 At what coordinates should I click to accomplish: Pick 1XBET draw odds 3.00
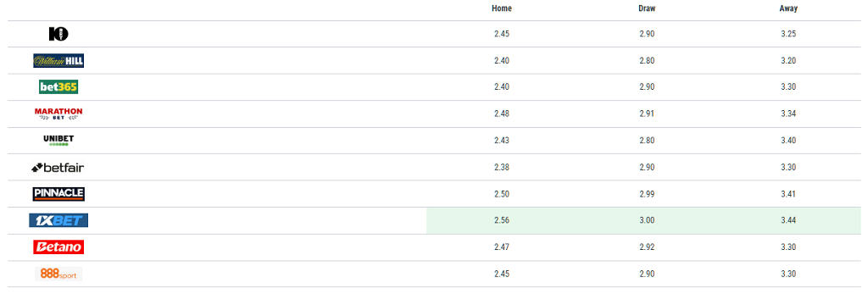pyautogui.click(x=647, y=220)
